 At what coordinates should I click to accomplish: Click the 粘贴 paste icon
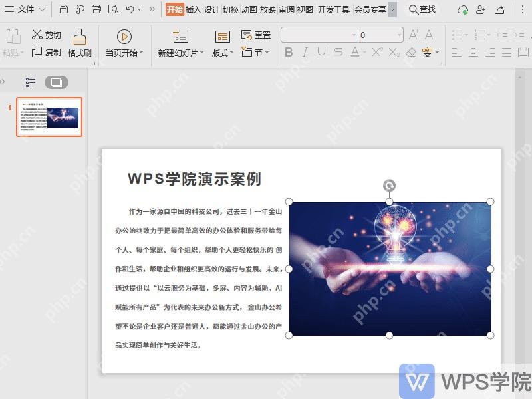13,37
